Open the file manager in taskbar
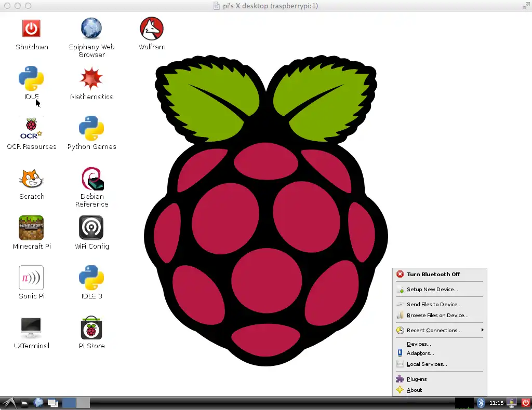This screenshot has height=410, width=532. pos(24,403)
